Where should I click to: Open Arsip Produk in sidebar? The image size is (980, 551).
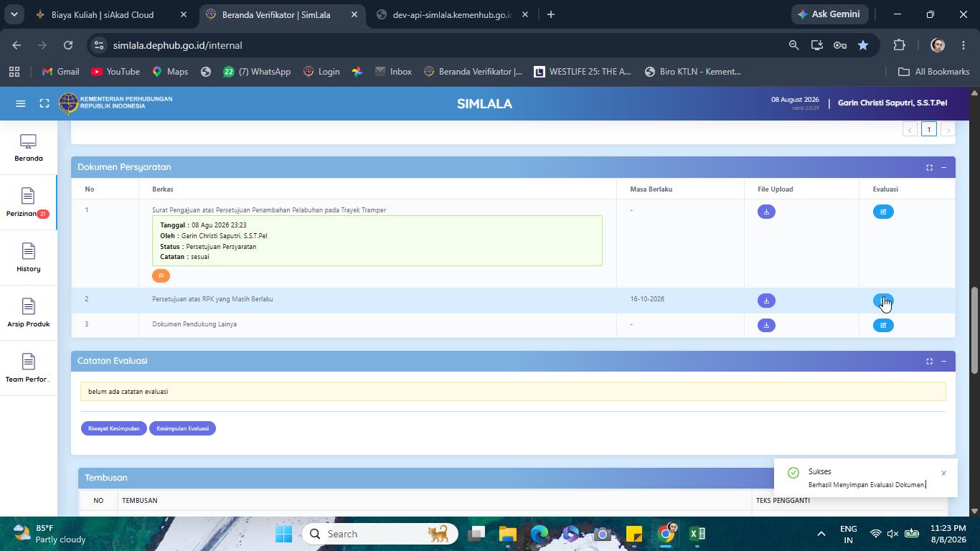click(29, 313)
